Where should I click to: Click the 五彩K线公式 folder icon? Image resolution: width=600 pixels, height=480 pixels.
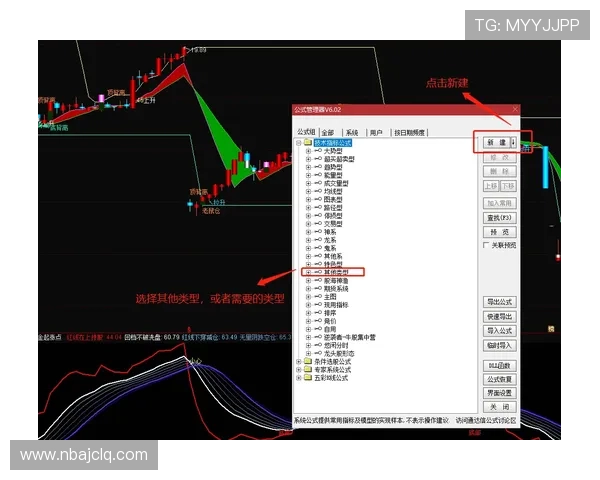coord(307,378)
